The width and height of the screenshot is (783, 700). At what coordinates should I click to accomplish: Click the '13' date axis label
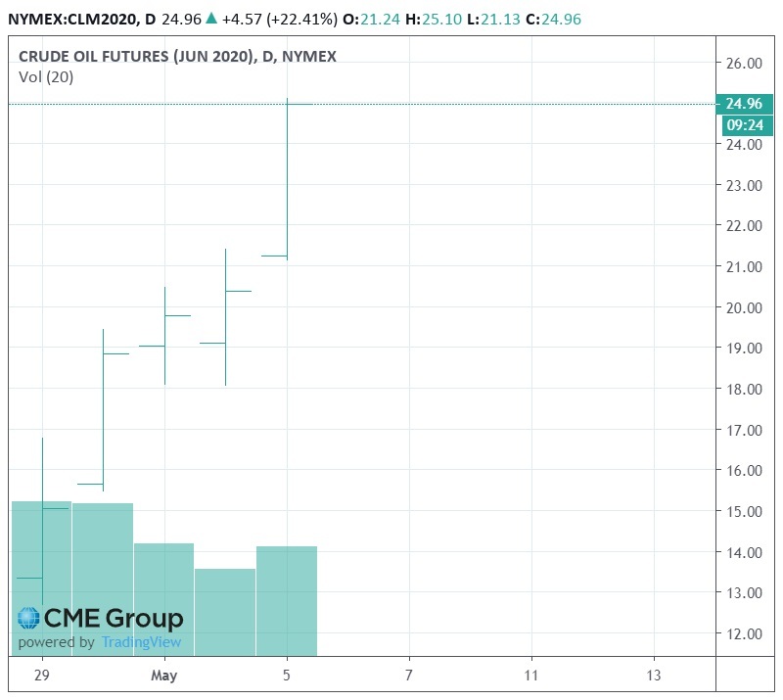[654, 676]
